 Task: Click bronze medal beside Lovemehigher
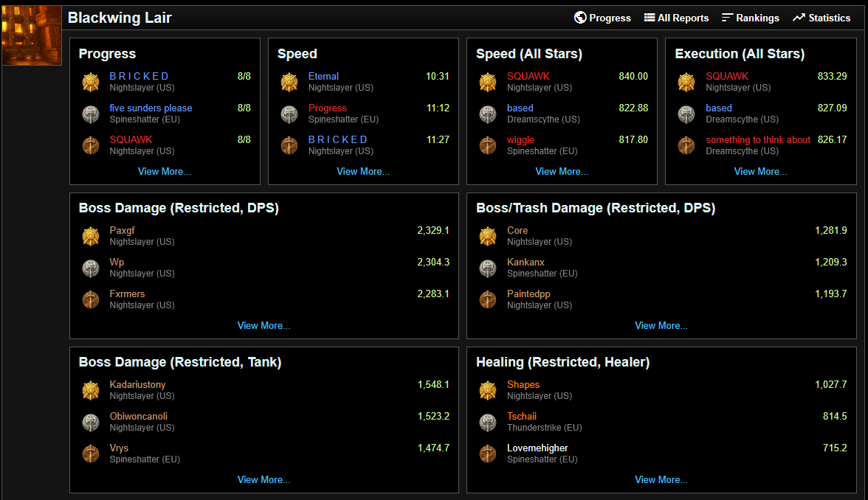pyautogui.click(x=489, y=454)
